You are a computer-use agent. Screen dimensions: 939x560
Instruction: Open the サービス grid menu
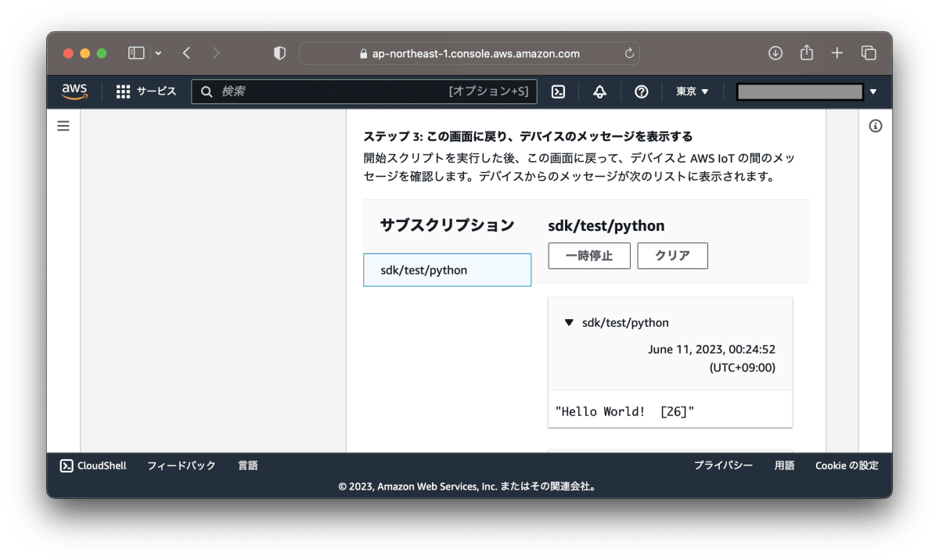click(x=146, y=92)
